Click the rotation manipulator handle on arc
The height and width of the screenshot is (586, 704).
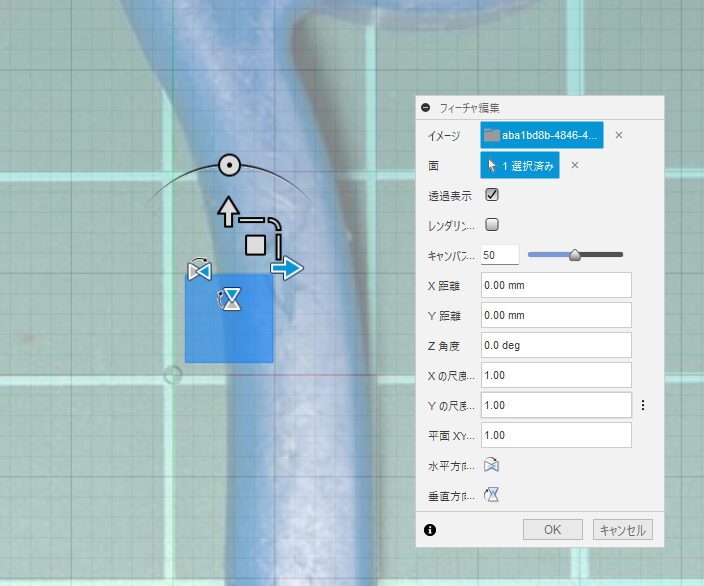pos(229,165)
